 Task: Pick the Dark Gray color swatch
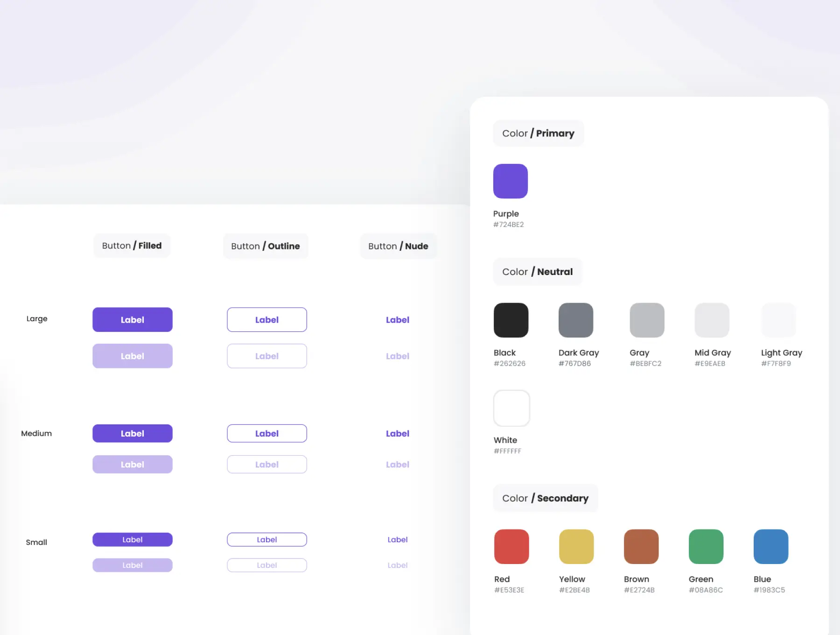point(575,320)
